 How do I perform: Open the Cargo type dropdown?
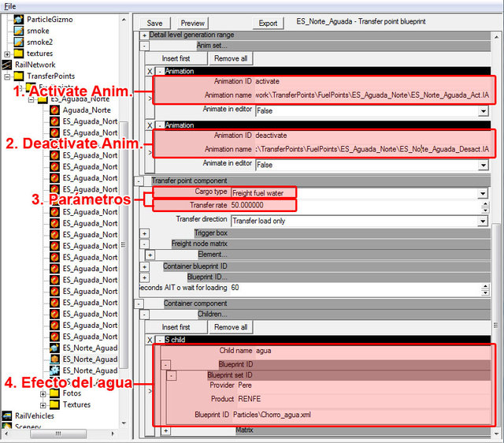tap(482, 193)
